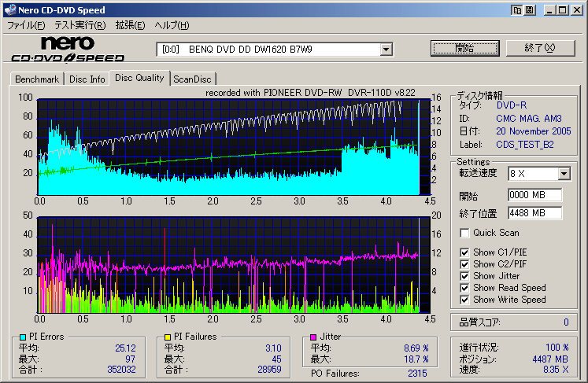Click the PO Failures count 2315

click(x=417, y=374)
